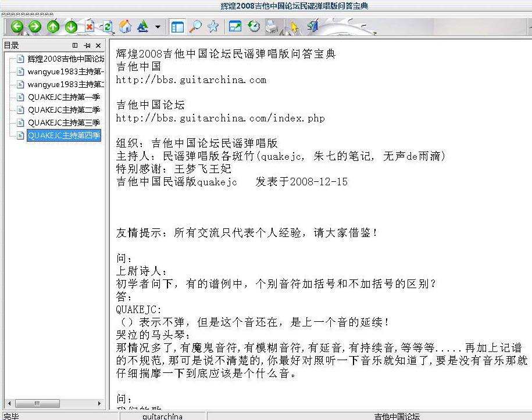The width and height of the screenshot is (532, 420).
Task: Click the font/encoding letter A icon
Action: [143, 27]
